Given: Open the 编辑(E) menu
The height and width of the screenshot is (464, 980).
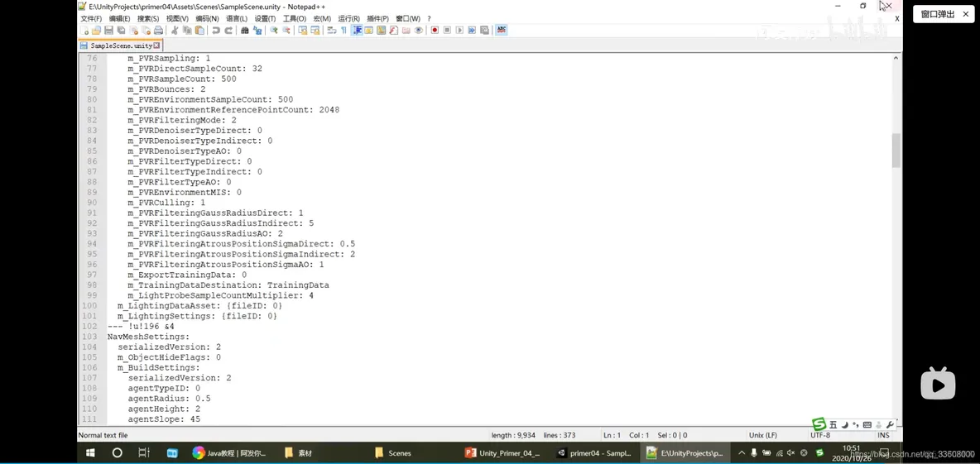Looking at the screenshot, I should pyautogui.click(x=119, y=19).
